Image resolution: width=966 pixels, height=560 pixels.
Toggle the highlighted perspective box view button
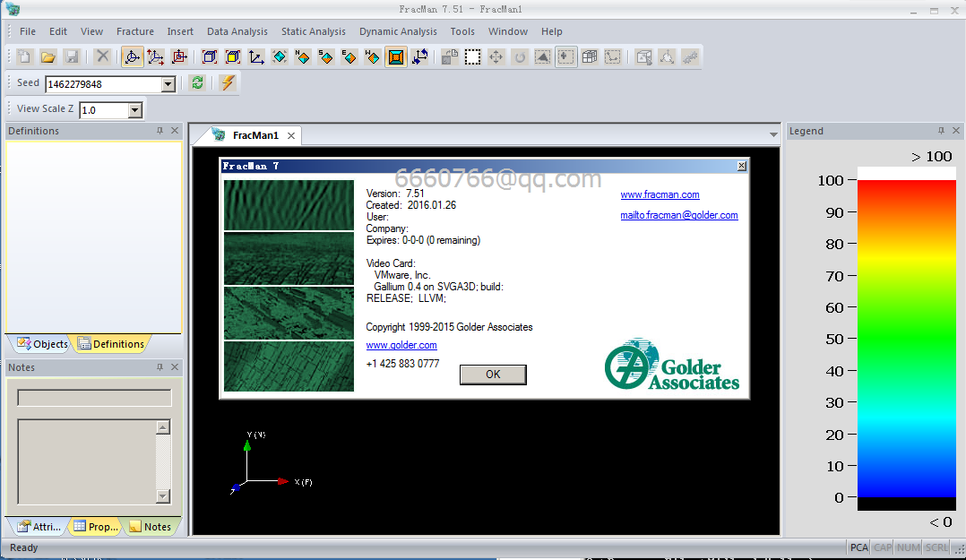(396, 57)
